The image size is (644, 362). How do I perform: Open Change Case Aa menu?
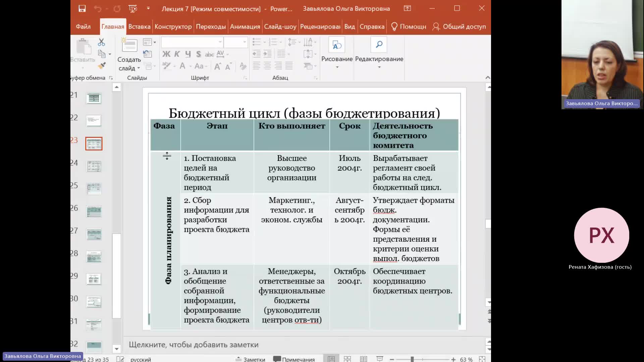click(x=201, y=66)
